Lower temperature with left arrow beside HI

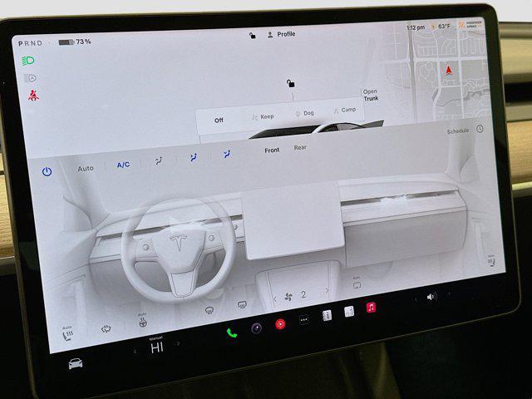click(x=135, y=352)
